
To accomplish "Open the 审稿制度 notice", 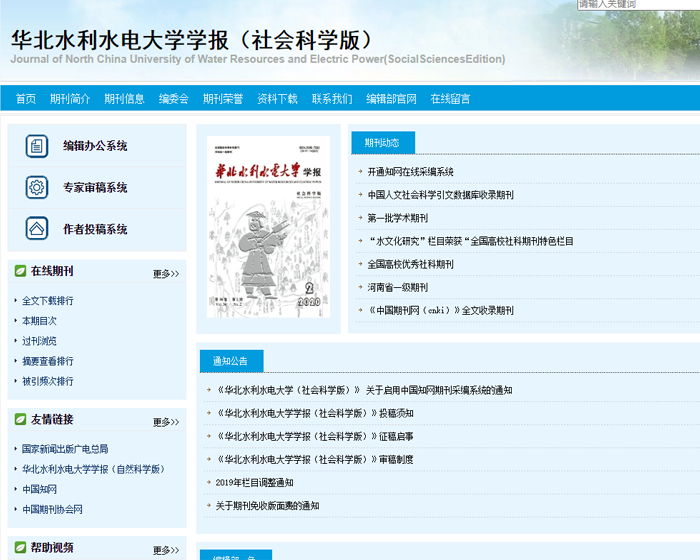I will 315,460.
